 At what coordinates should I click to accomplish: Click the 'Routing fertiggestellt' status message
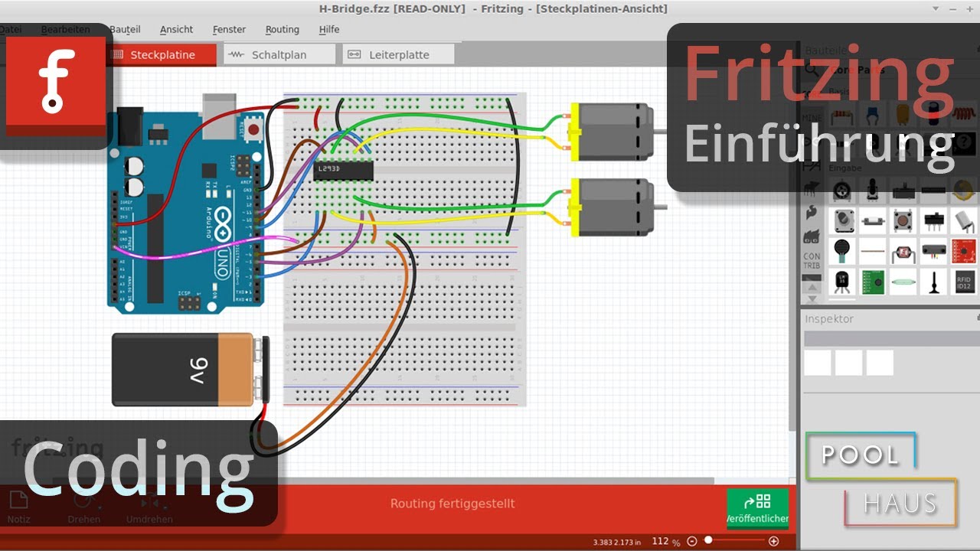[x=452, y=504]
